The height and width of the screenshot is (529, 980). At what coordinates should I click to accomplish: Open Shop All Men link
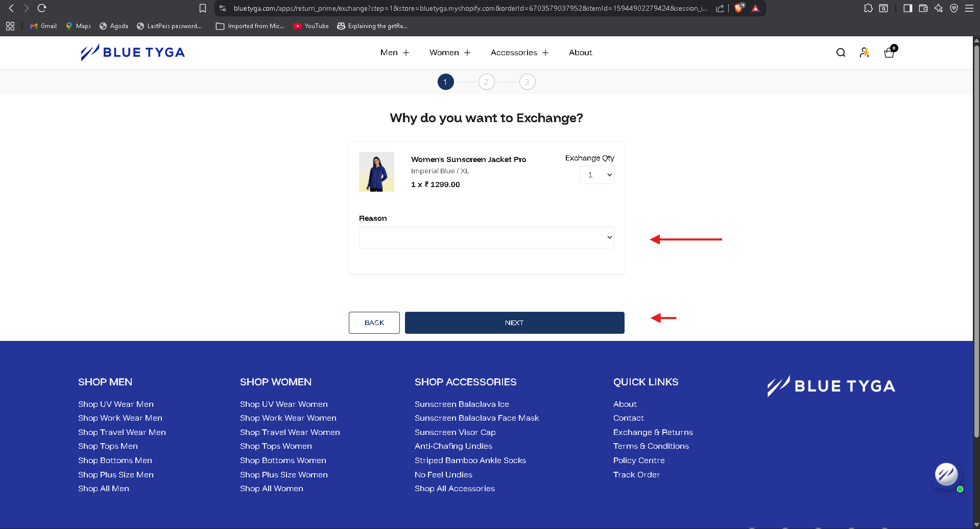(x=104, y=489)
